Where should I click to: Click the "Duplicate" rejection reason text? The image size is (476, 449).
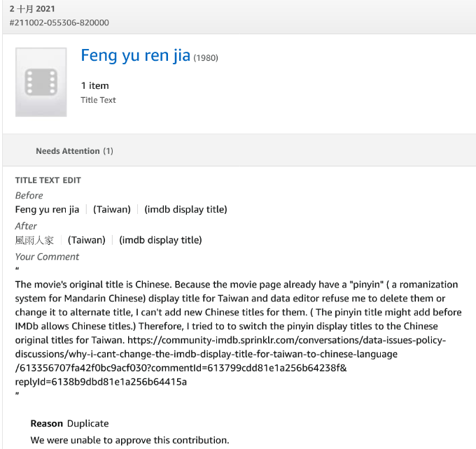pos(87,423)
